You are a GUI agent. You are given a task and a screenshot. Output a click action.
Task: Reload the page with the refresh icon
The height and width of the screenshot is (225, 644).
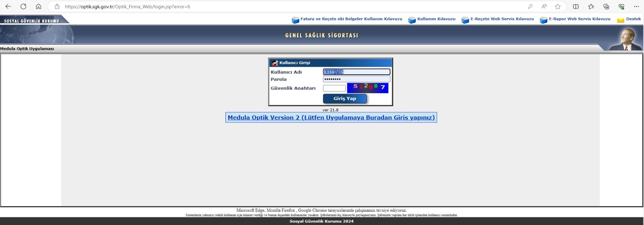23,6
